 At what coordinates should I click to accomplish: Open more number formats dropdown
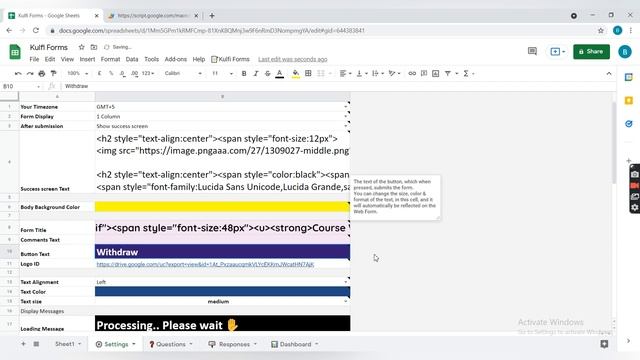click(x=148, y=73)
